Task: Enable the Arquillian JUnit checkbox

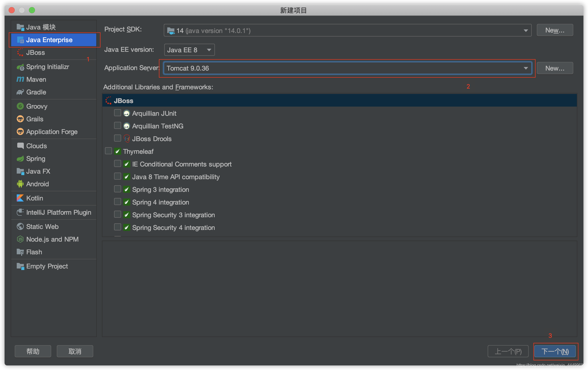Action: (x=117, y=113)
